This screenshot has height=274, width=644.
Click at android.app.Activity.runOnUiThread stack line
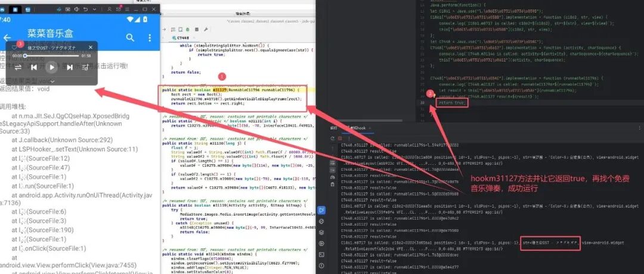tap(76, 199)
